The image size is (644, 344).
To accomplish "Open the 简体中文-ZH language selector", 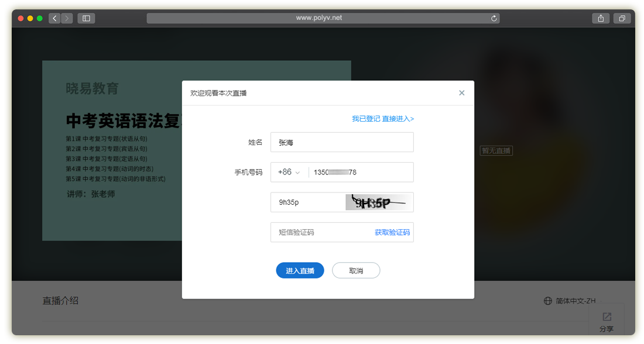I will [570, 301].
